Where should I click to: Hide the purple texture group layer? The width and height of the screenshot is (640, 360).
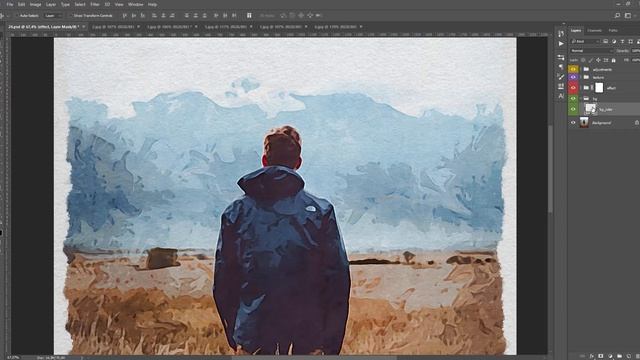point(573,77)
